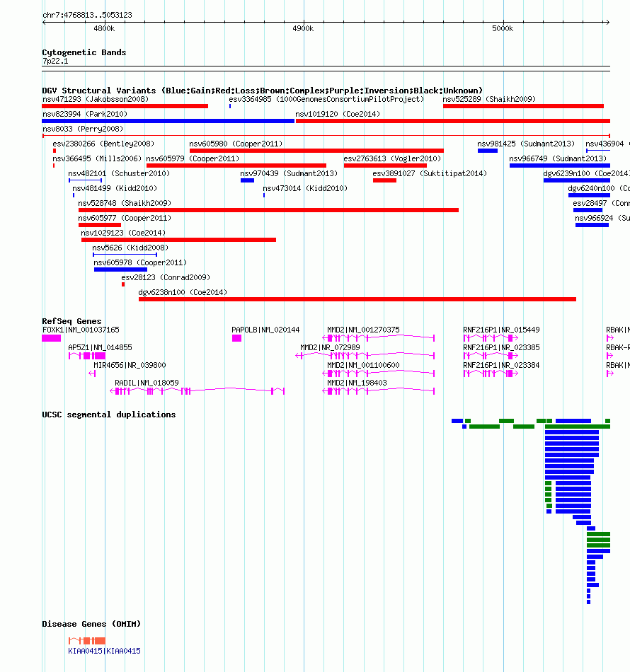Click esv2763613 (Vogler2010) variant label

(392, 158)
